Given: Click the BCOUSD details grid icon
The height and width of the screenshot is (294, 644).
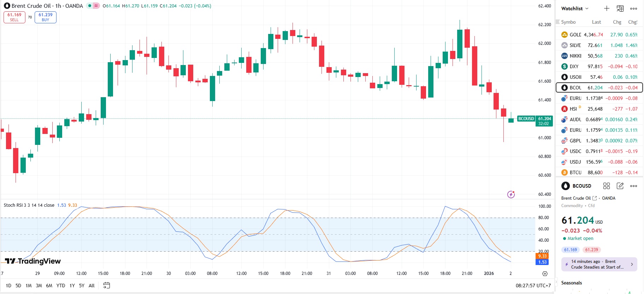Looking at the screenshot, I should pos(607,186).
